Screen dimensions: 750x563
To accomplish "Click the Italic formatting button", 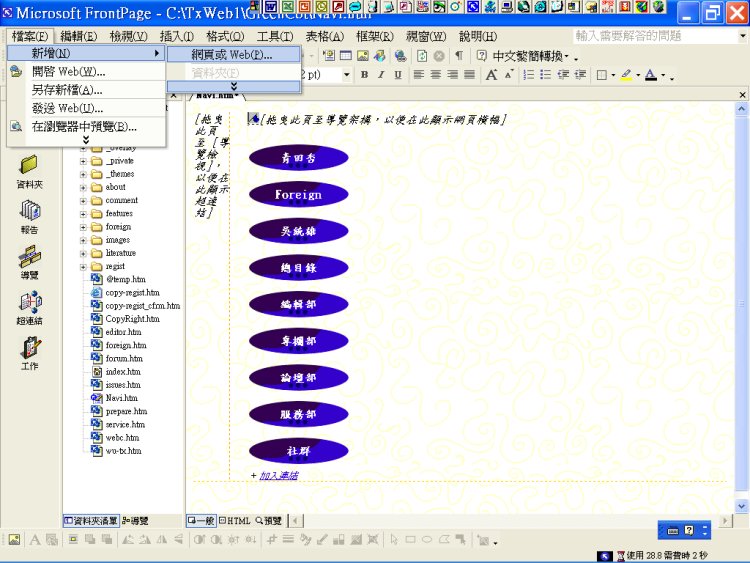I will coord(381,75).
